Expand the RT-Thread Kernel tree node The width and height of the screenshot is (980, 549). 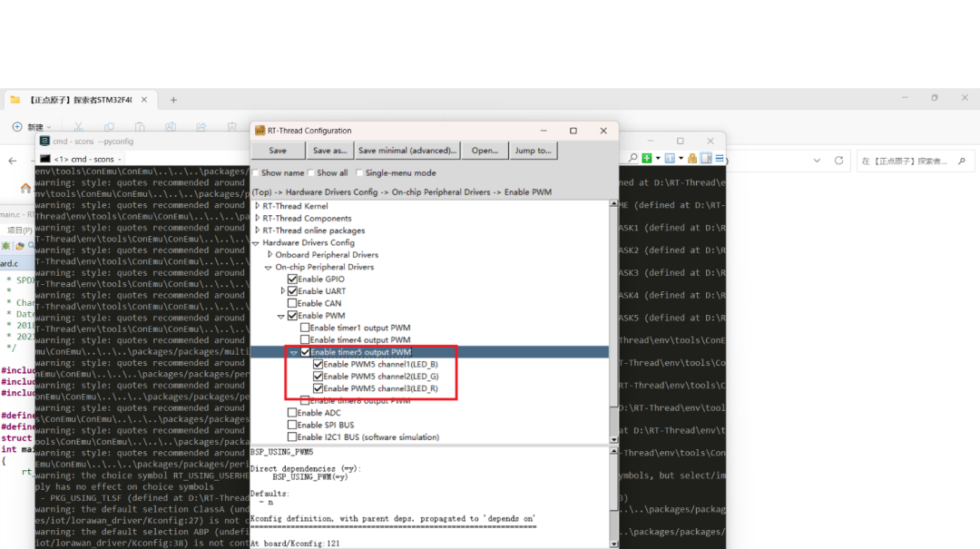click(x=257, y=206)
